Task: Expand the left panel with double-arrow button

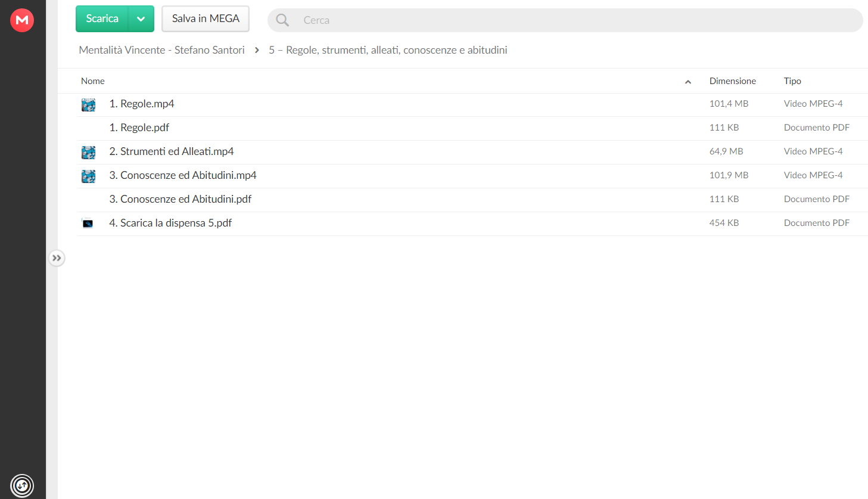Action: [x=57, y=258]
